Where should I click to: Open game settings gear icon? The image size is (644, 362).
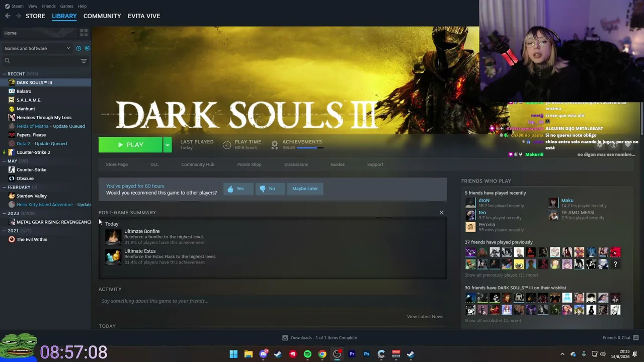coord(600,145)
